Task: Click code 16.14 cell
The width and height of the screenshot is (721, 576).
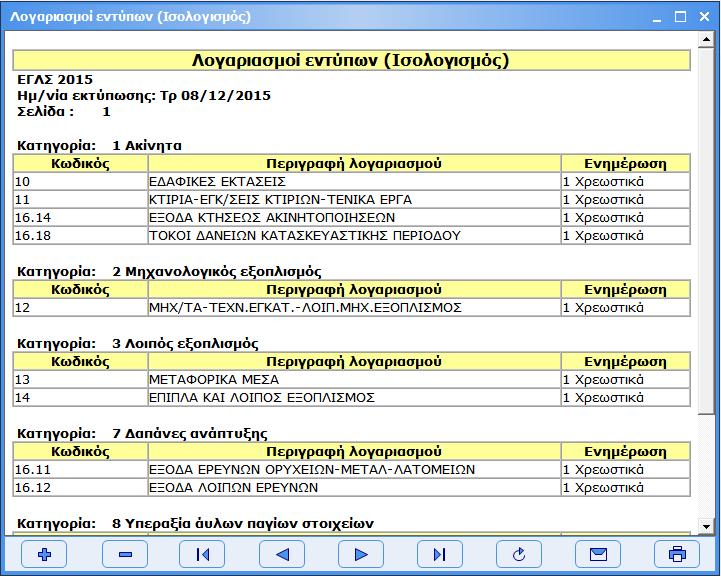Action: [80, 217]
